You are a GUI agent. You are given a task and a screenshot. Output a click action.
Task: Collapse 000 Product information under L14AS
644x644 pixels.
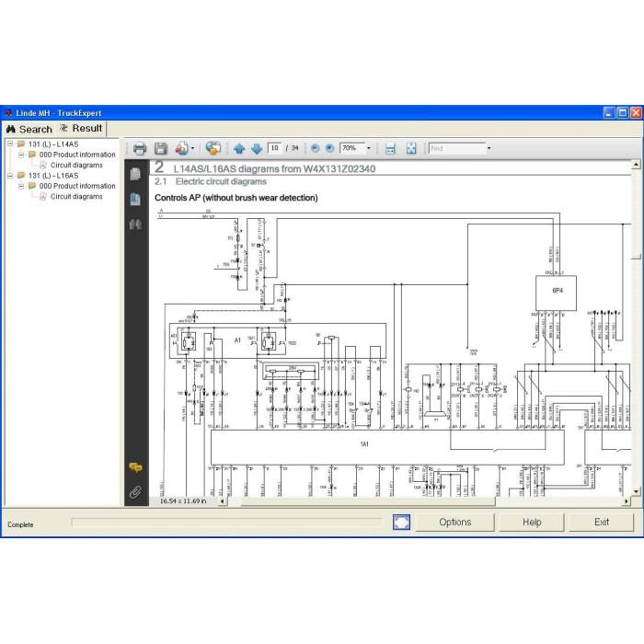point(21,155)
